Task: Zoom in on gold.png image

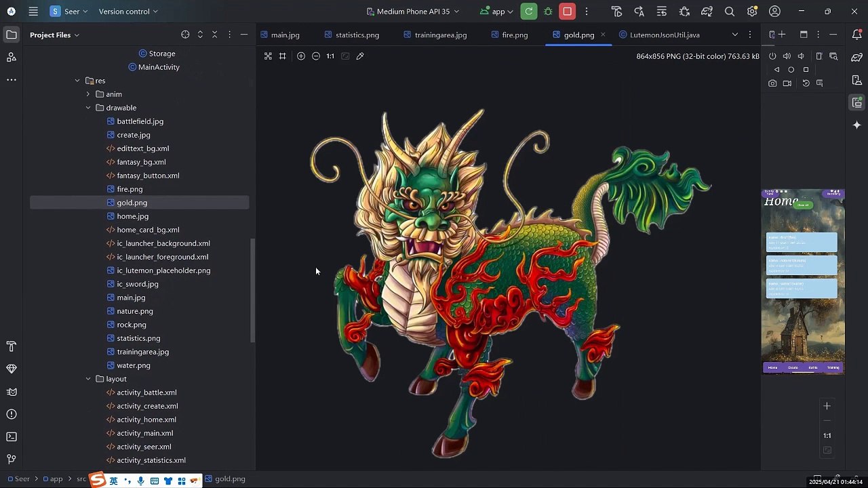Action: [301, 56]
